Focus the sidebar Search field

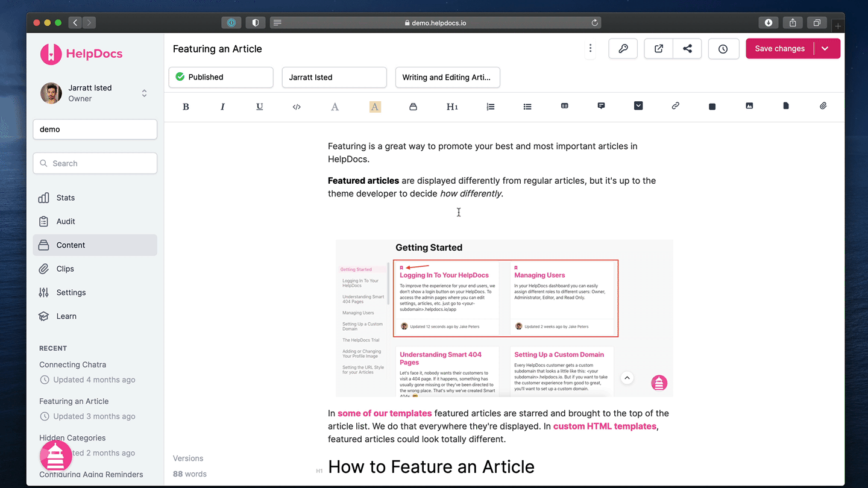coord(95,163)
